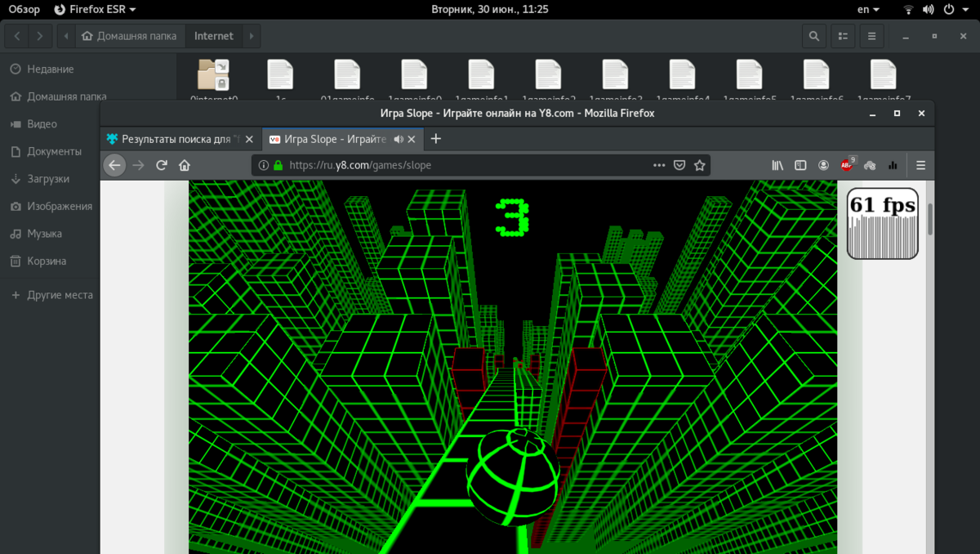Click the bar chart extension icon
Viewport: 980px width, 554px height.
[x=893, y=165]
